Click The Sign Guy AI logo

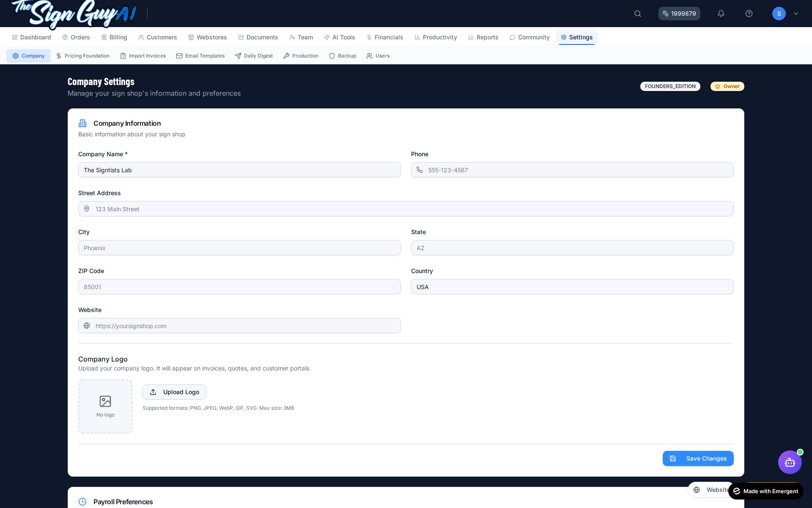coord(74,14)
